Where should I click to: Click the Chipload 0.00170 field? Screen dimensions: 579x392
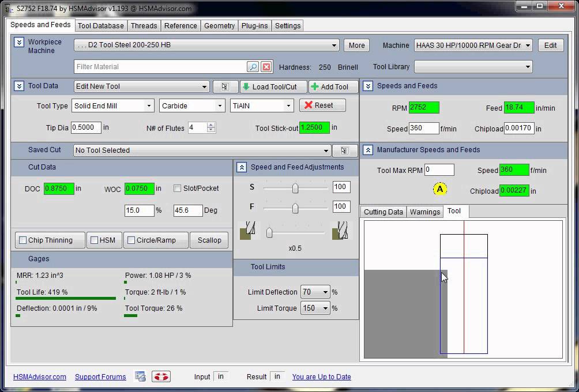point(519,129)
